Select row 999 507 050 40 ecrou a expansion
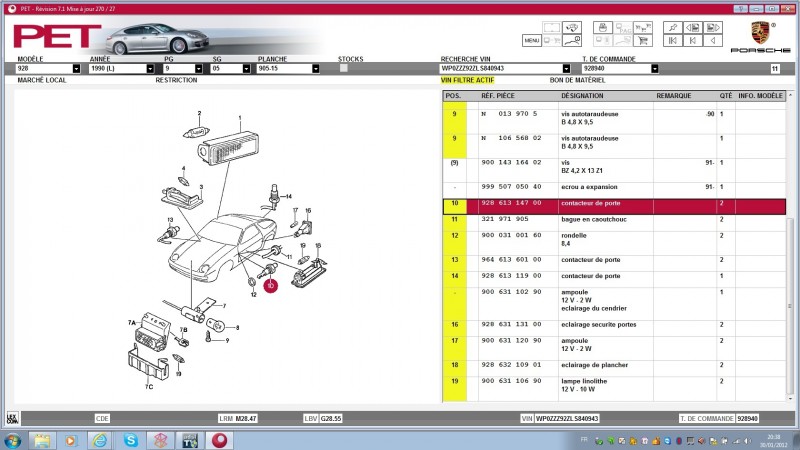The height and width of the screenshot is (450, 800). tap(614, 191)
